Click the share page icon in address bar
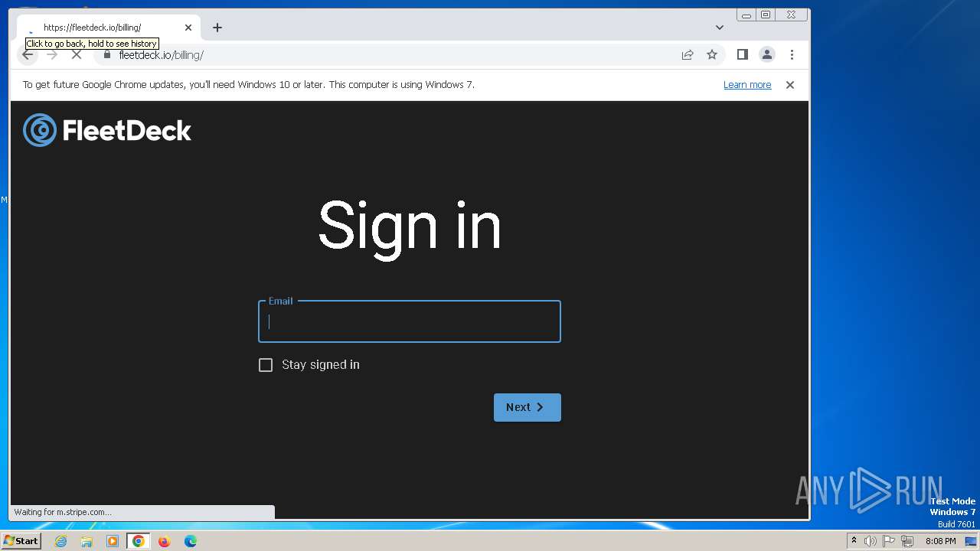The height and width of the screenshot is (551, 980). coord(688,54)
